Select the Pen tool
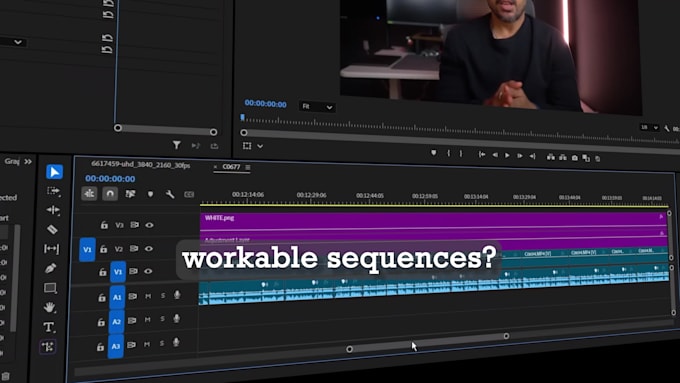Screen dimensions: 680x383 [x=50, y=268]
